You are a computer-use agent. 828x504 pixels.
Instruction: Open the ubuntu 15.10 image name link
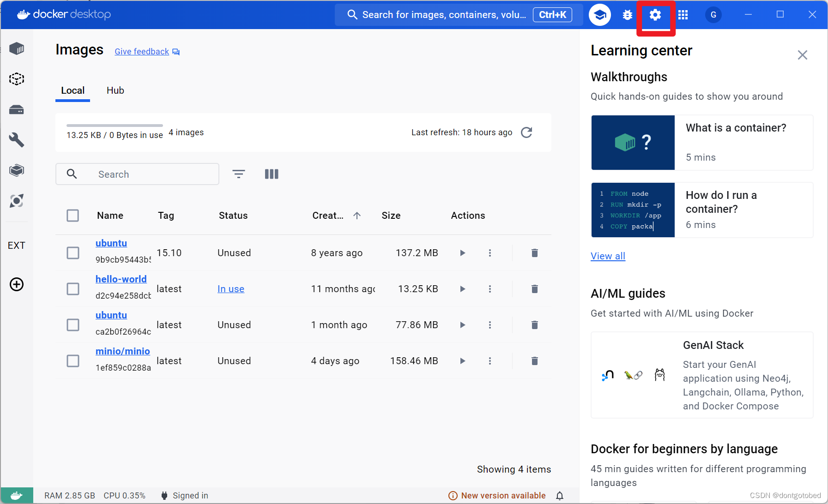click(111, 243)
